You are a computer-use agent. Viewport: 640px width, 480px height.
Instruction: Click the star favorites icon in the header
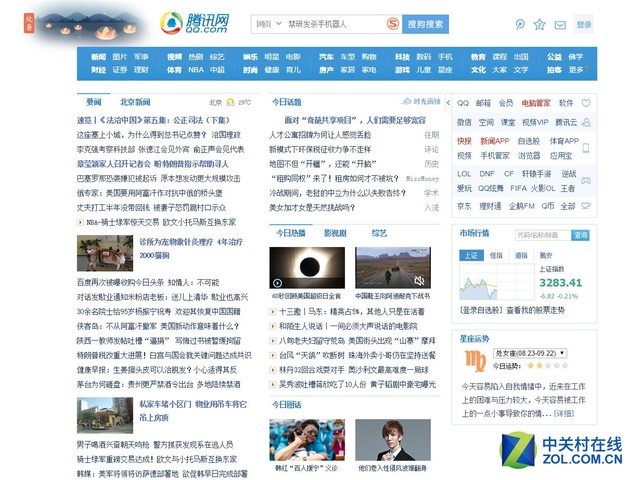pos(540,24)
